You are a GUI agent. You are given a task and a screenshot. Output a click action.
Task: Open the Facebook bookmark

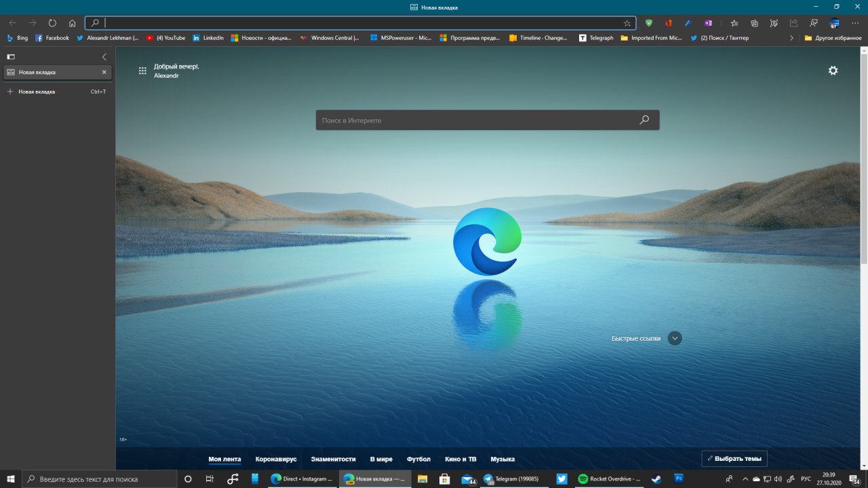point(52,38)
